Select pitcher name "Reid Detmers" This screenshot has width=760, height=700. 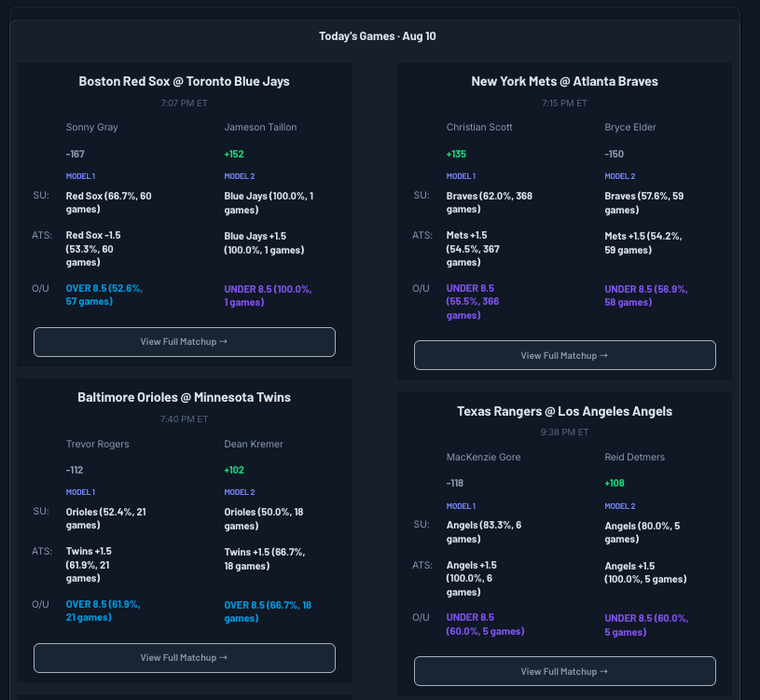[x=634, y=458]
